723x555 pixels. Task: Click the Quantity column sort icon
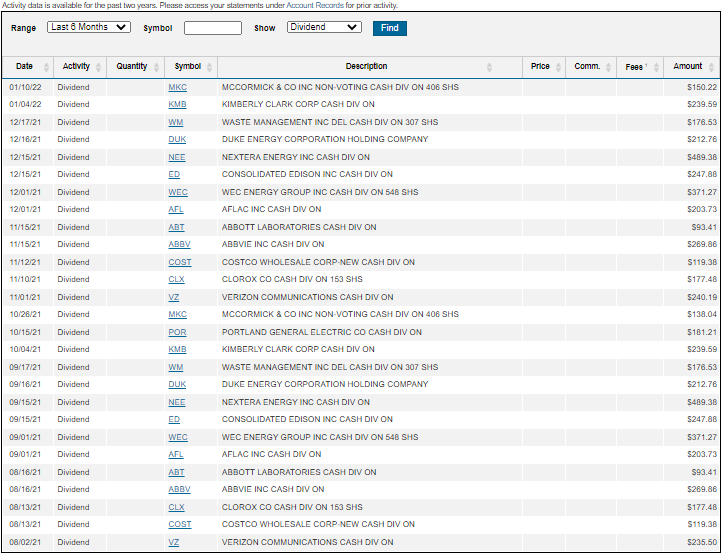[x=156, y=67]
